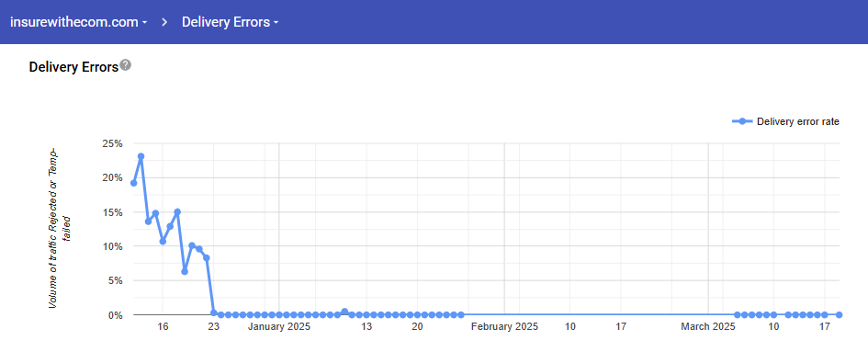This screenshot has height=352, width=868.
Task: Click the January 2025 axis label
Action: (279, 327)
